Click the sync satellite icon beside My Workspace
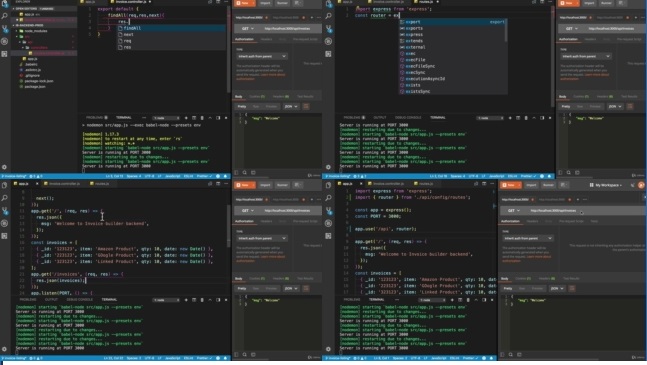The image size is (647, 365). 632,185
